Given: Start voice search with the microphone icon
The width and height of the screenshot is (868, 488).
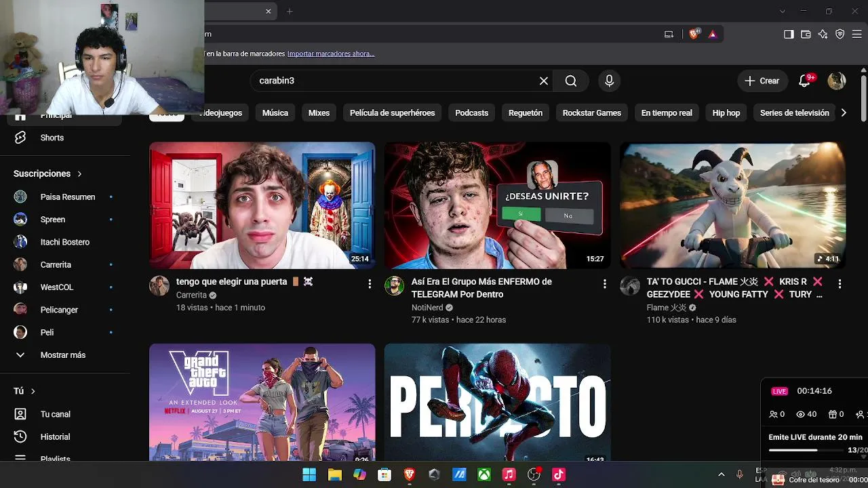Looking at the screenshot, I should click(x=609, y=81).
